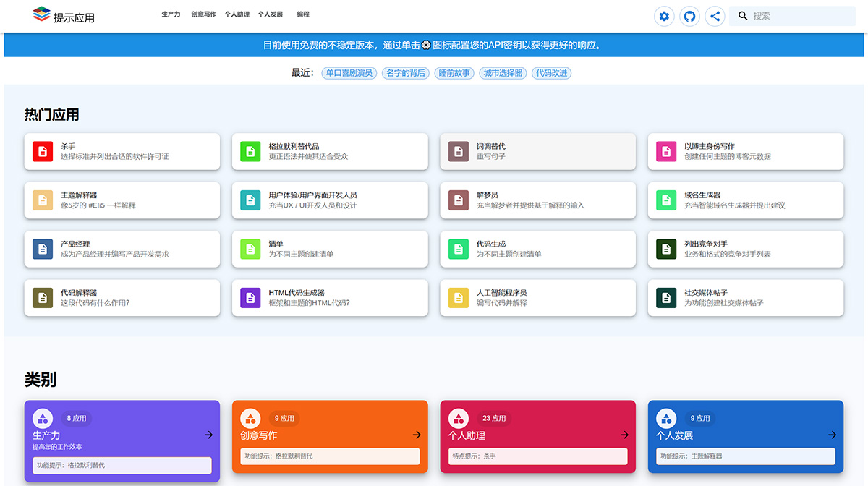This screenshot has height=486, width=868.
Task: Click the purple HTML代码生成器 icon
Action: click(x=250, y=298)
